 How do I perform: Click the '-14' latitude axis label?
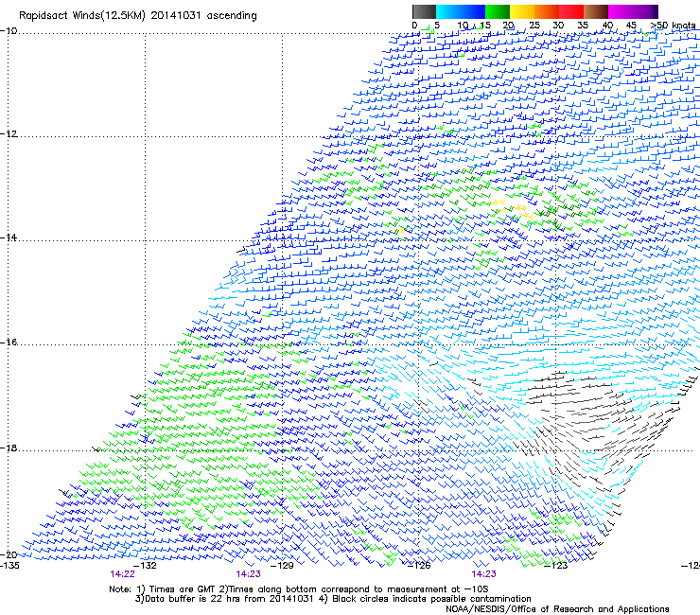[8, 237]
